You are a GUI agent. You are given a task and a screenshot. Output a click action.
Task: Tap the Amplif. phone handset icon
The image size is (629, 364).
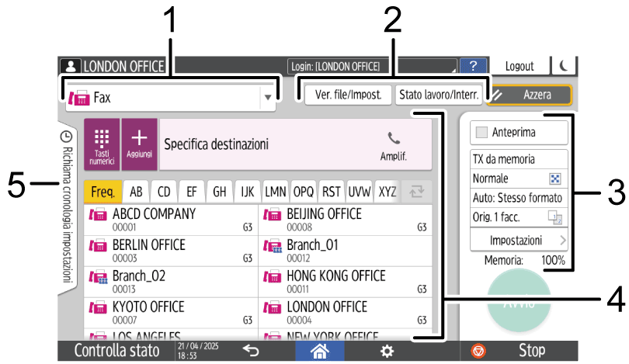pos(394,138)
